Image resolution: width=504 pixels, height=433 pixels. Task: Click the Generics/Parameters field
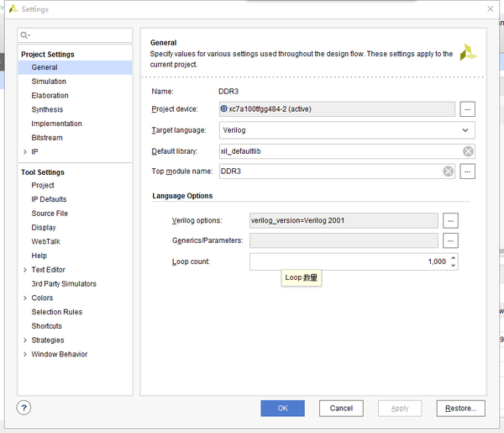click(x=344, y=240)
